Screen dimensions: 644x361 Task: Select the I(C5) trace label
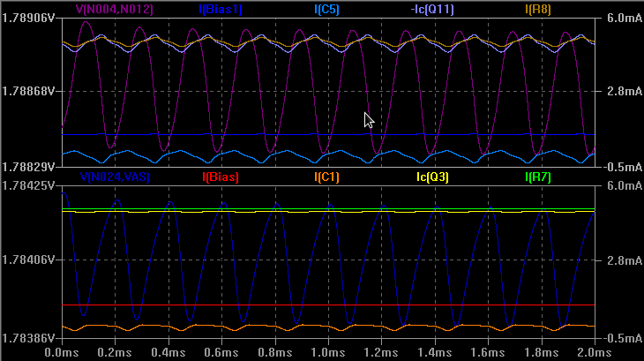click(x=327, y=9)
